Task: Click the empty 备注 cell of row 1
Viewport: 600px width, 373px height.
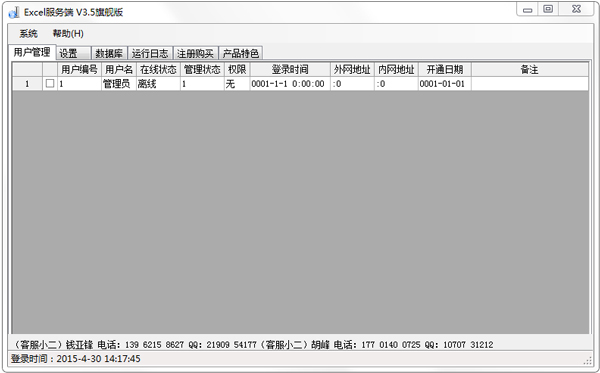Action: tap(530, 84)
